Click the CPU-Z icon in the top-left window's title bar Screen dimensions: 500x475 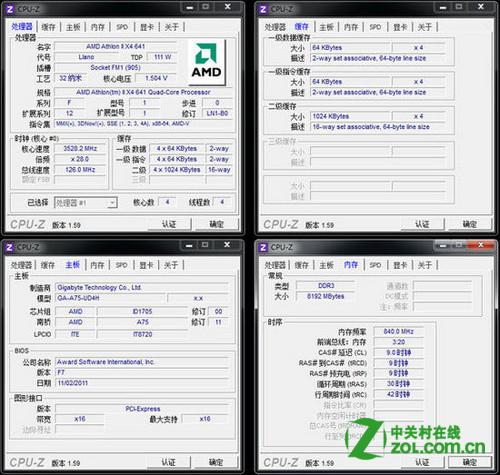click(10, 9)
